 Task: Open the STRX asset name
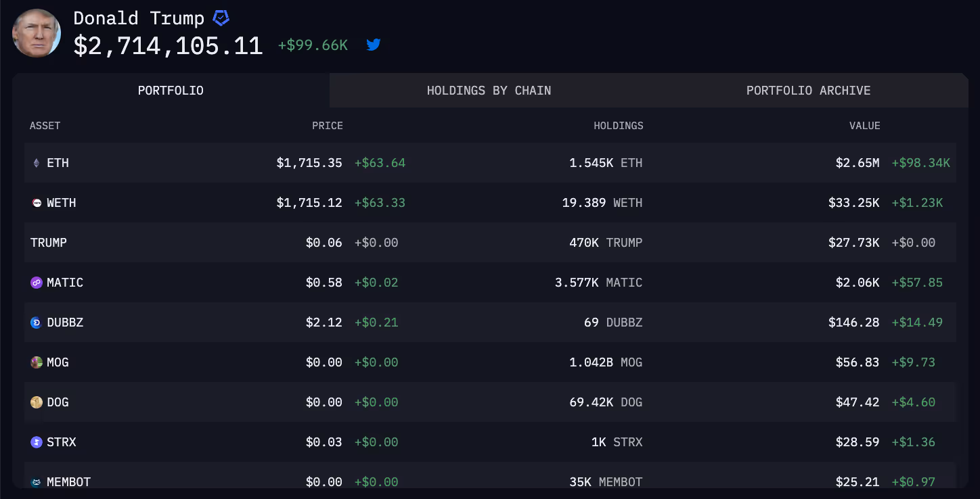coord(62,442)
